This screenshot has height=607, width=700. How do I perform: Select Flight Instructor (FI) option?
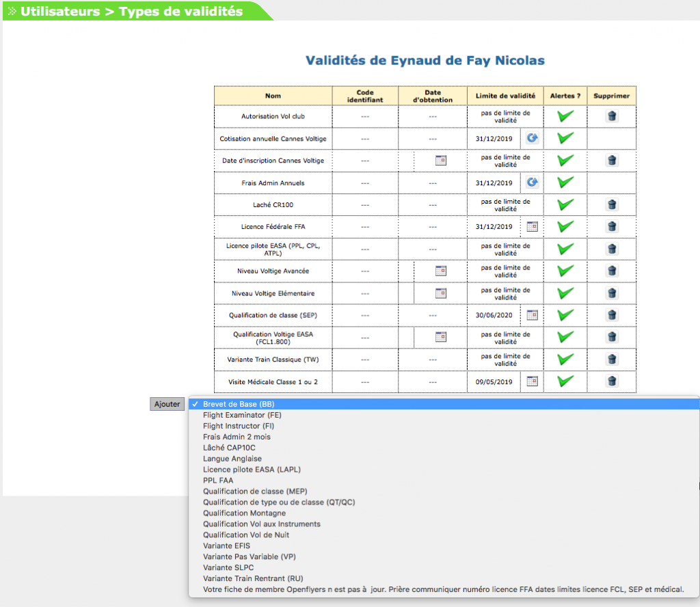click(444, 426)
